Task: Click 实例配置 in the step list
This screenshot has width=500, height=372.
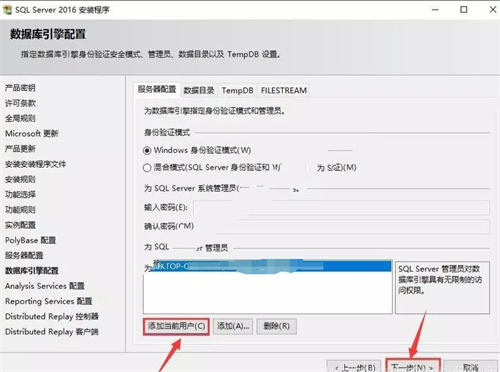Action: pos(20,225)
